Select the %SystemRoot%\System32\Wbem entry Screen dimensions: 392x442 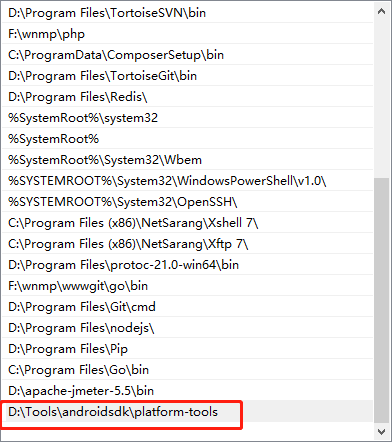[187, 160]
